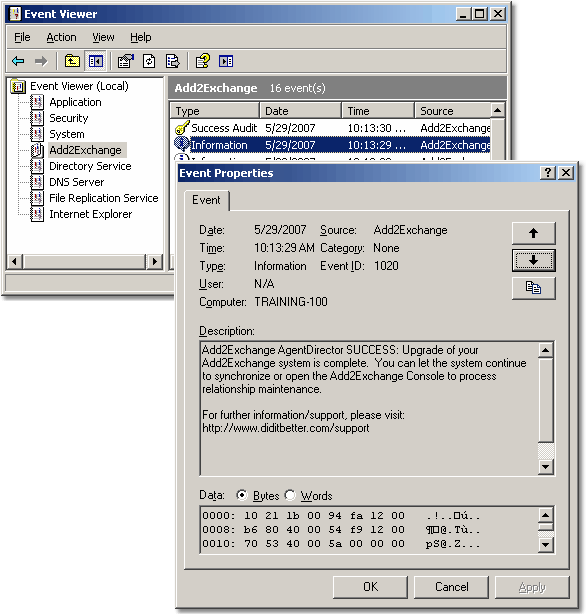Screen dimensions: 586x616
Task: Show next event with down arrow button
Action: coord(533,260)
